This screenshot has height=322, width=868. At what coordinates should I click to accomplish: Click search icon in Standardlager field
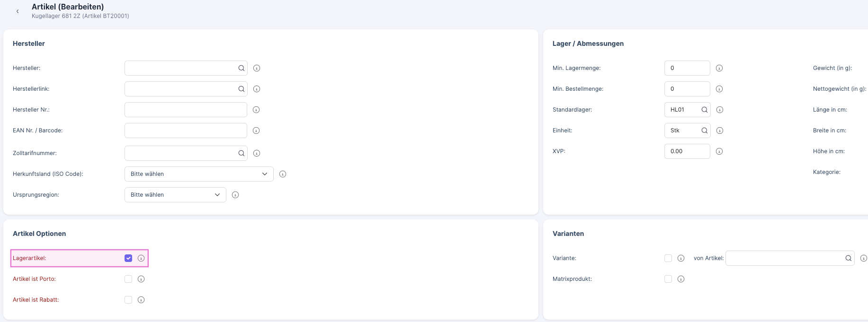(x=704, y=110)
